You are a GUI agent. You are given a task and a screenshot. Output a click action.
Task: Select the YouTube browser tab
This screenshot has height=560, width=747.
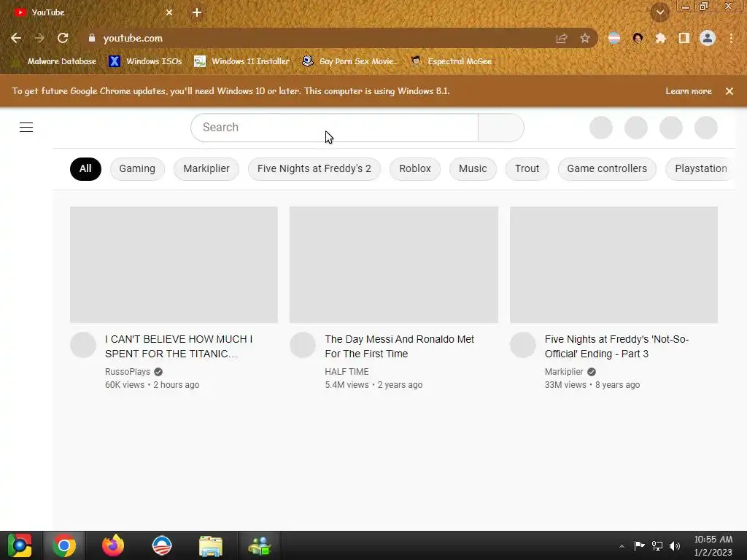coord(93,12)
